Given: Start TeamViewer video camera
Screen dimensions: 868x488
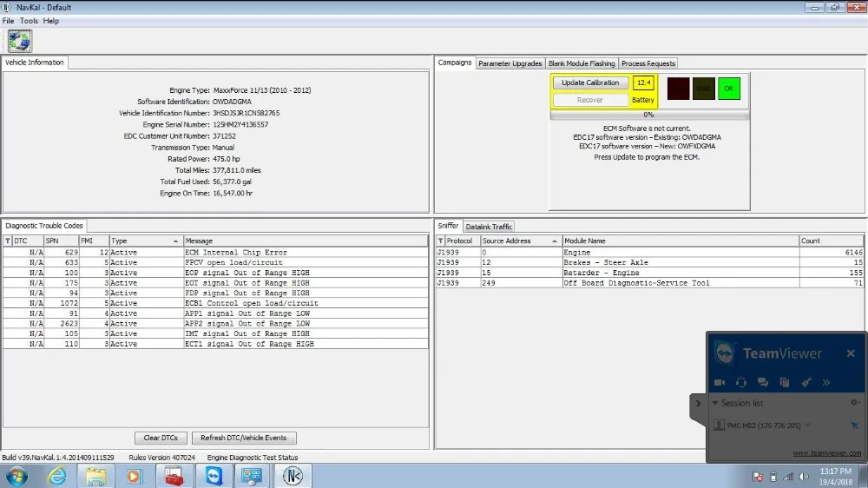Looking at the screenshot, I should [x=720, y=382].
